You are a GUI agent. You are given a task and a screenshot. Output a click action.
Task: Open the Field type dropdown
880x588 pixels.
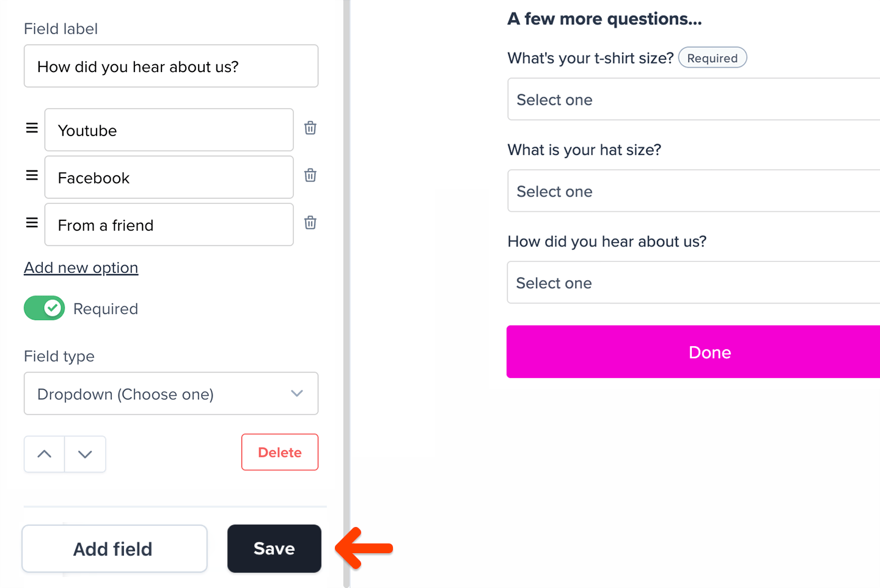[171, 393]
